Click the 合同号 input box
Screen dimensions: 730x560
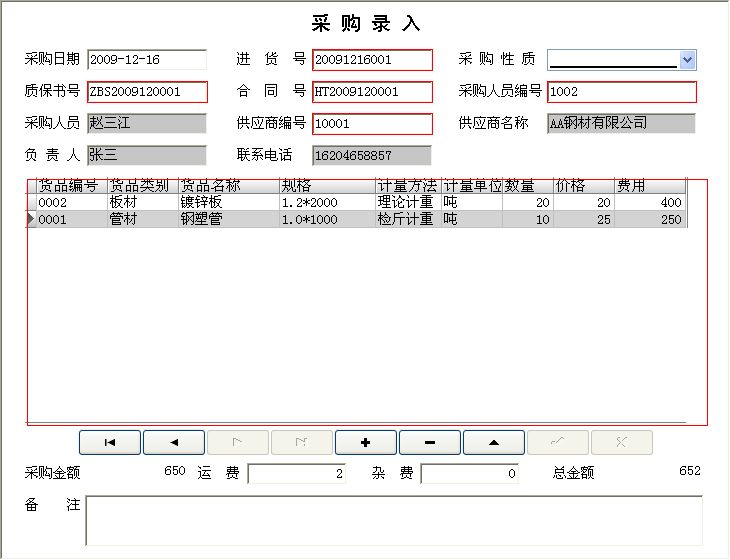(x=372, y=92)
